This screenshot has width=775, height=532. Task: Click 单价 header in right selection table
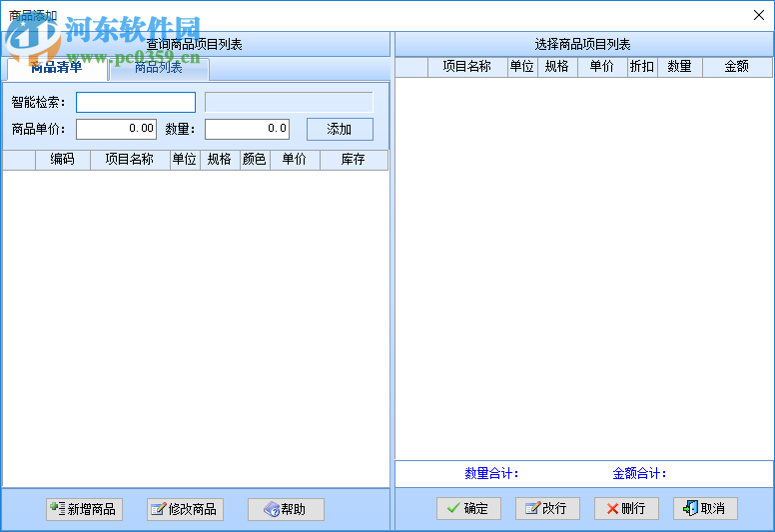[x=602, y=67]
